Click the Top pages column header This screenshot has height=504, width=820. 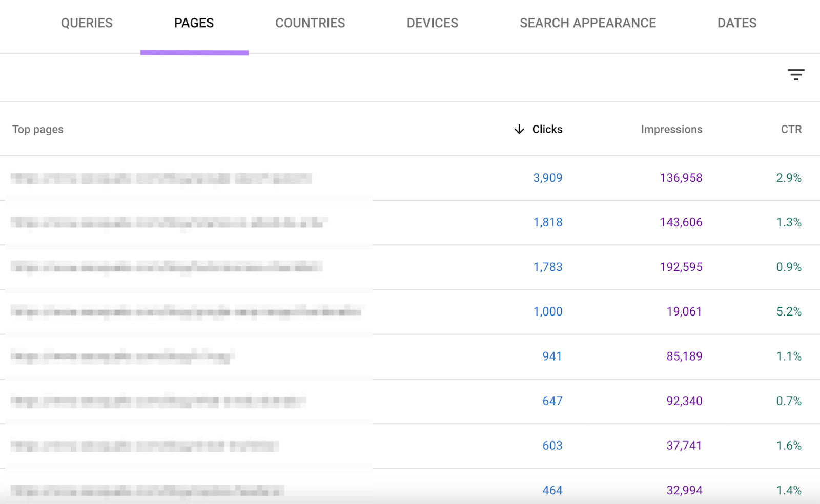38,129
